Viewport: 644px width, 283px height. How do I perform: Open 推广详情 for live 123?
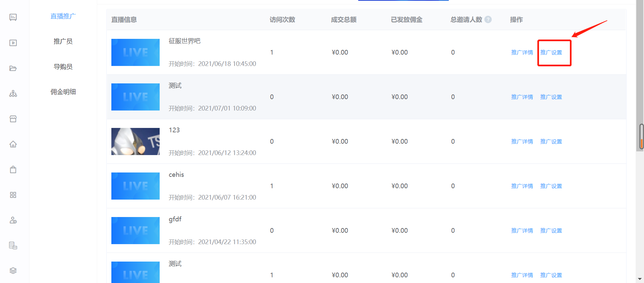[522, 141]
